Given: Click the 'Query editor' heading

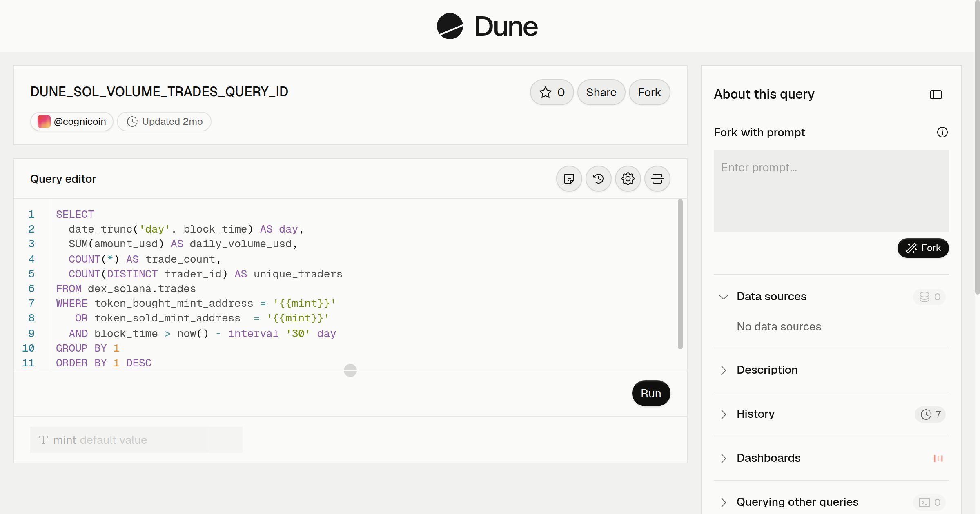Looking at the screenshot, I should click(63, 179).
